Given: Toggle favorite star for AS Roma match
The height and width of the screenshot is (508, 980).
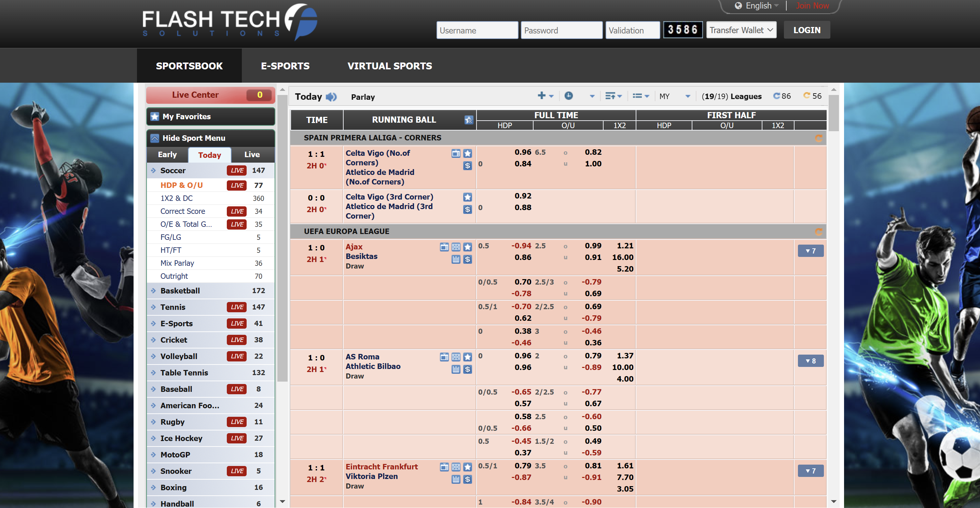Looking at the screenshot, I should 467,357.
